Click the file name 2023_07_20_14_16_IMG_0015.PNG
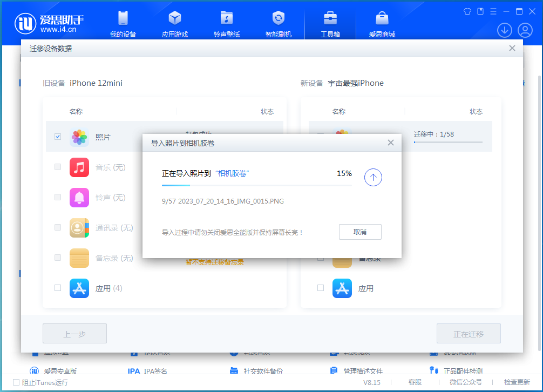The height and width of the screenshot is (392, 543). coord(231,201)
